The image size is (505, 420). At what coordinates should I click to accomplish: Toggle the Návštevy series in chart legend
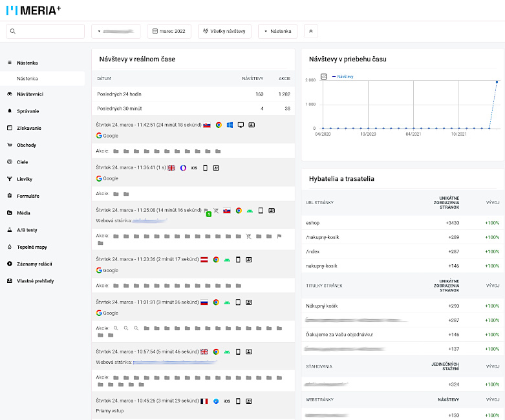[343, 77]
